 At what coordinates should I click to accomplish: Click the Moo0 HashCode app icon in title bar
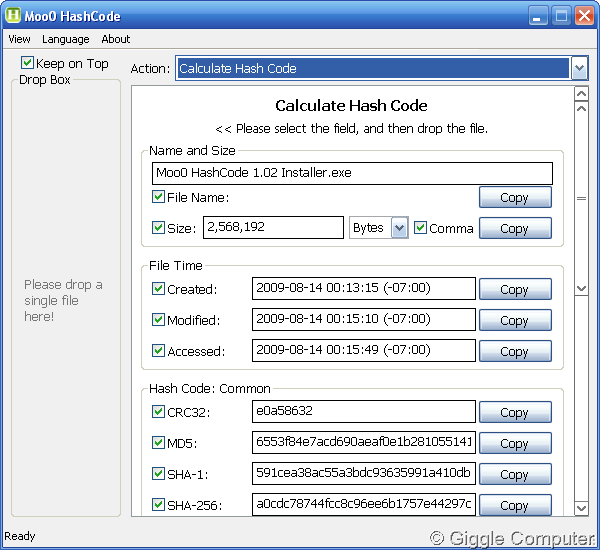pyautogui.click(x=13, y=15)
